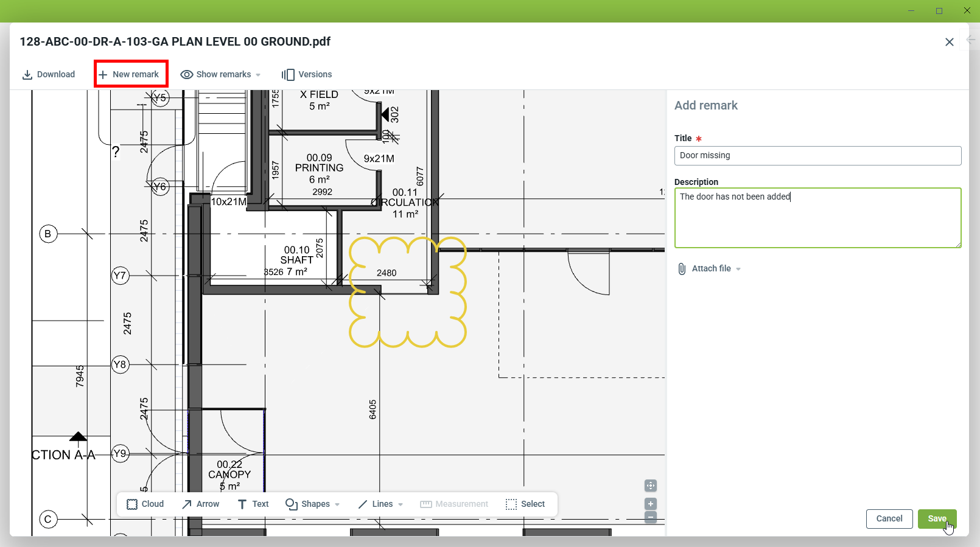The image size is (980, 547).
Task: Toggle Show remarks eye icon
Action: (187, 74)
